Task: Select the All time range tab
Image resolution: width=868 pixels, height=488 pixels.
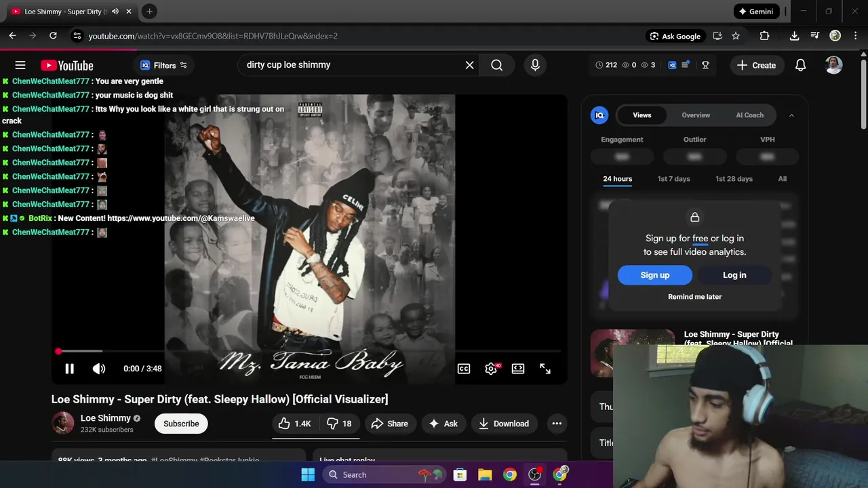Action: (783, 179)
